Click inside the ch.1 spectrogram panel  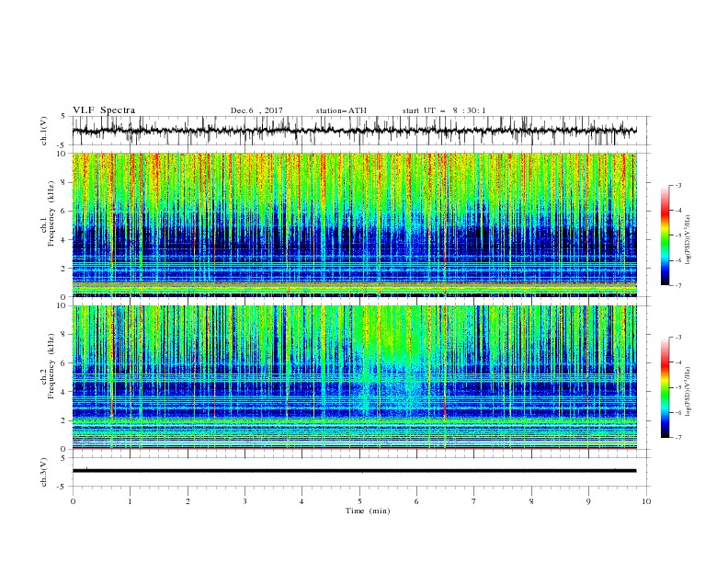pos(354,224)
